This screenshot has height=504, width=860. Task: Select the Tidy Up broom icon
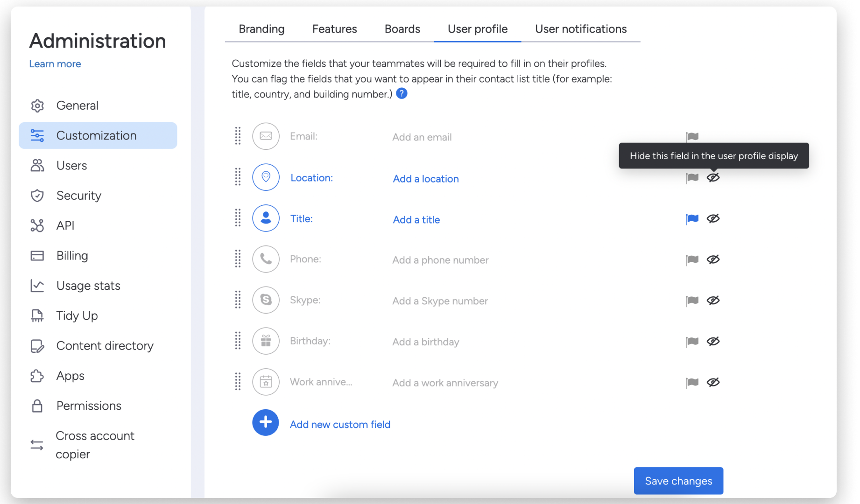pyautogui.click(x=37, y=315)
